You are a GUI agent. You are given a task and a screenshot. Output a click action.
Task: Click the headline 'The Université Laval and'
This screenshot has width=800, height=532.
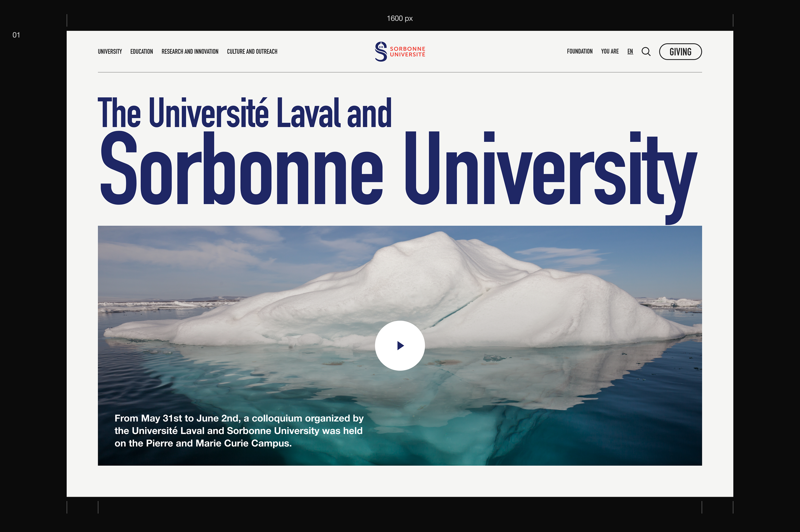(244, 113)
